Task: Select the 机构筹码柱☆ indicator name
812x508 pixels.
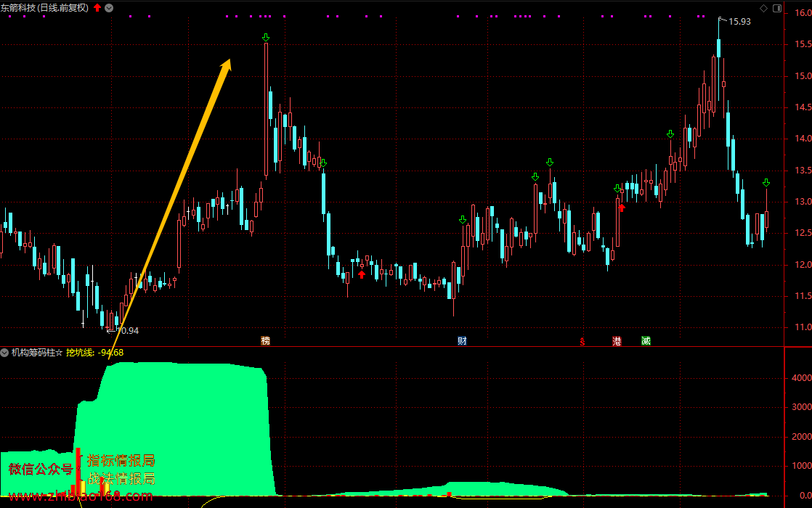Action: 37,353
